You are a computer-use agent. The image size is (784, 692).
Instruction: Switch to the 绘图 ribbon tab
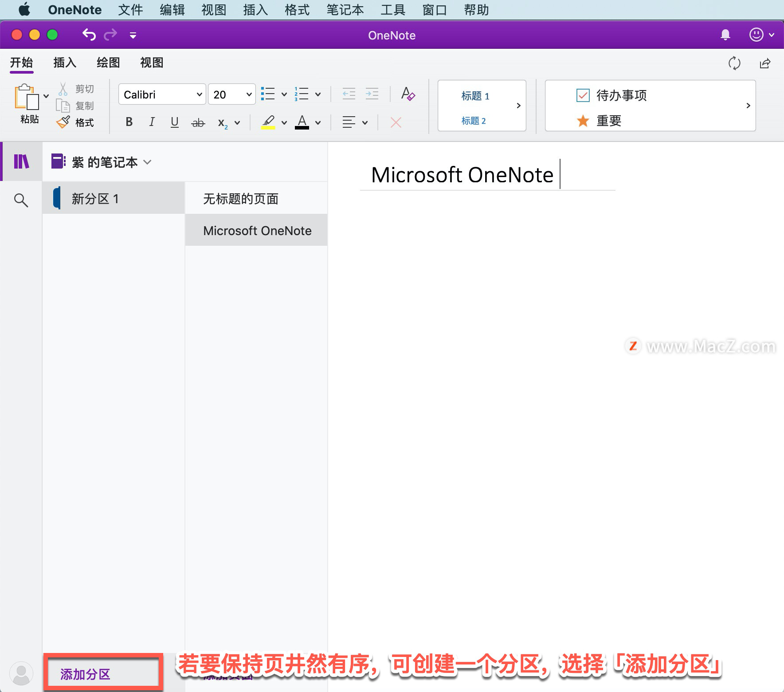point(108,63)
